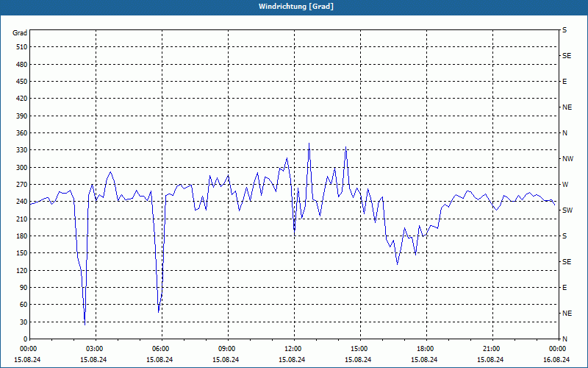The width and height of the screenshot is (588, 368).
Task: Click the 420 degree axis label
Action: 22,99
